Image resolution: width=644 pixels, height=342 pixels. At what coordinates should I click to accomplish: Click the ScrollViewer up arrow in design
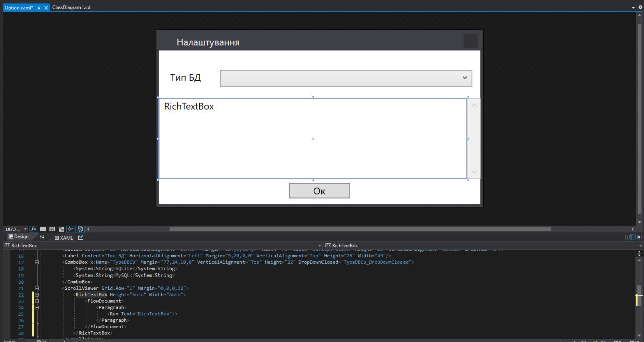tap(474, 105)
